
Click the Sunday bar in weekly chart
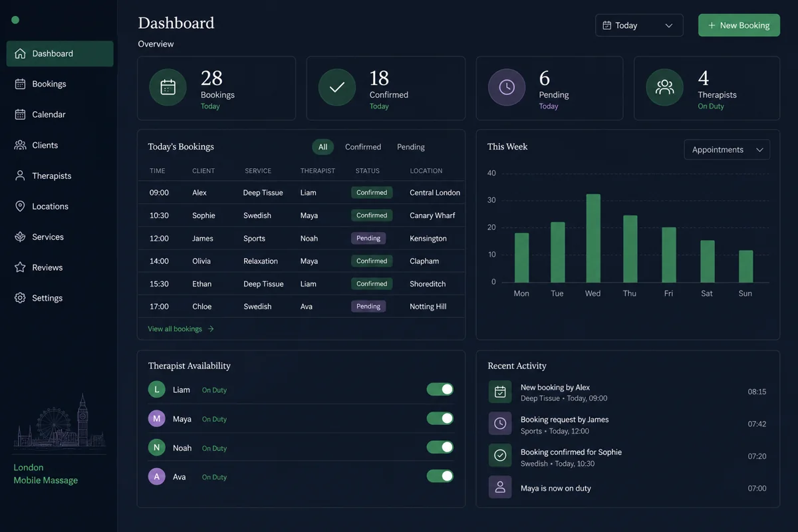point(746,267)
